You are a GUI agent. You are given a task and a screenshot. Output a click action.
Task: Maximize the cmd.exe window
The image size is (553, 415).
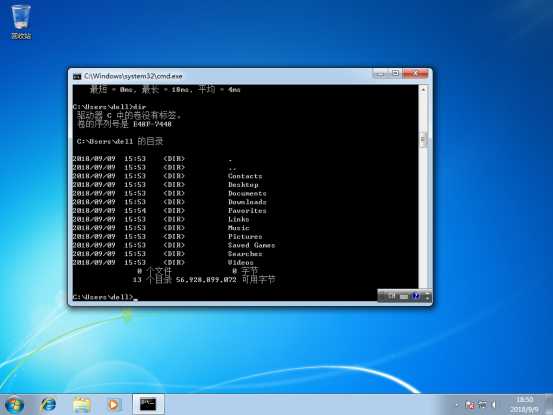click(x=395, y=73)
